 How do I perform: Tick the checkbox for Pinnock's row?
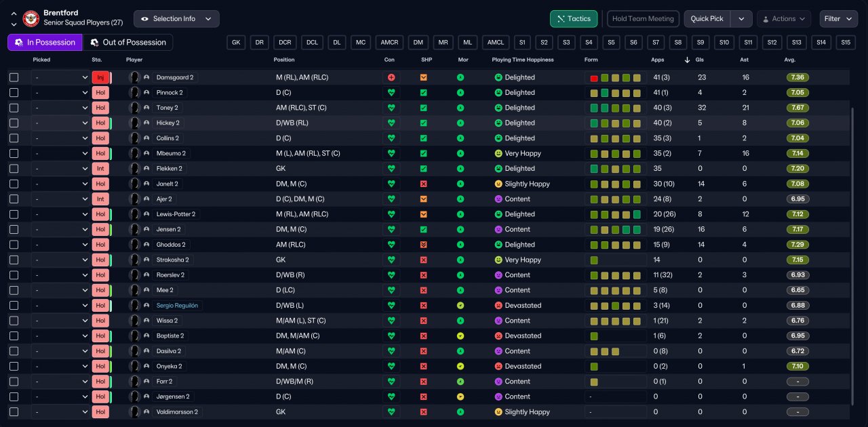pyautogui.click(x=14, y=93)
